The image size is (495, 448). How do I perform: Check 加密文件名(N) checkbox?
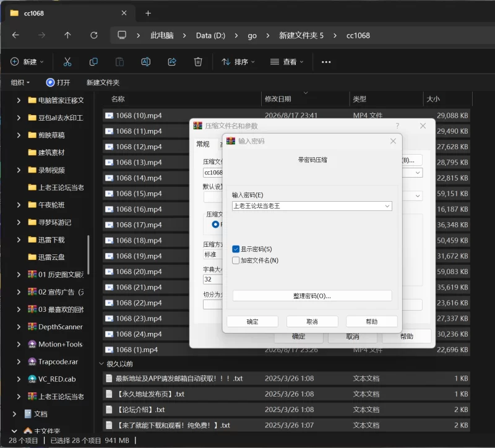pyautogui.click(x=236, y=261)
